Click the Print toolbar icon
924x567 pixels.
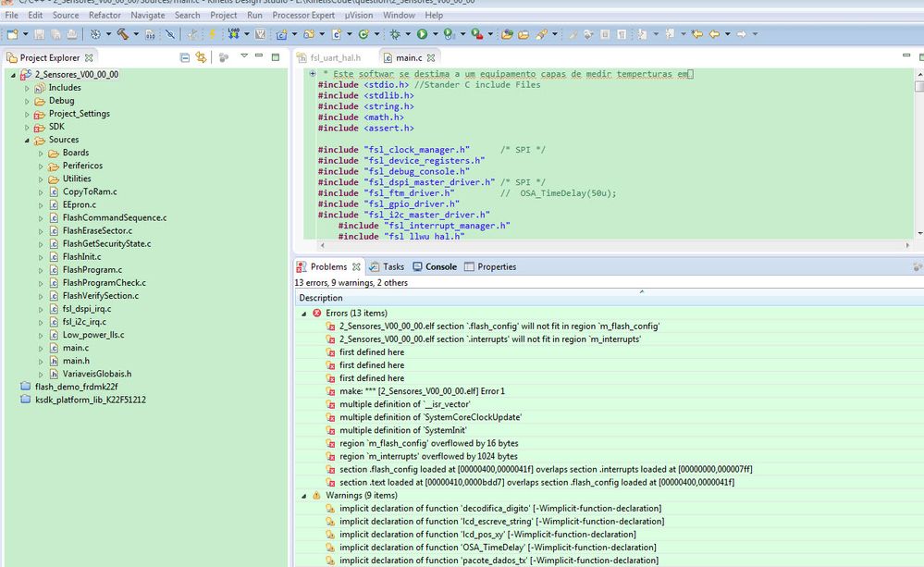click(x=72, y=34)
